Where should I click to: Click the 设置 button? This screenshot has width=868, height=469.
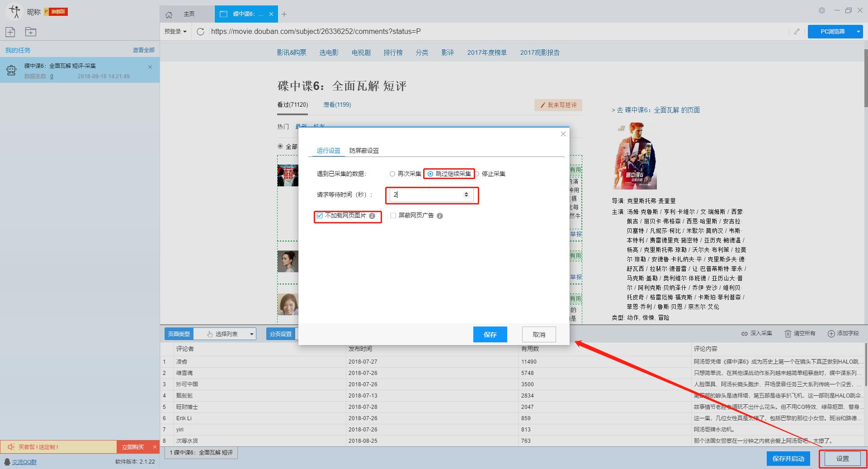(843, 459)
